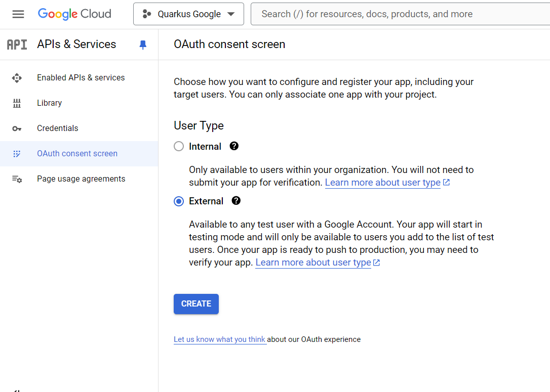Click the OAuth consent screen sidebar icon
The image size is (550, 392).
(x=17, y=154)
